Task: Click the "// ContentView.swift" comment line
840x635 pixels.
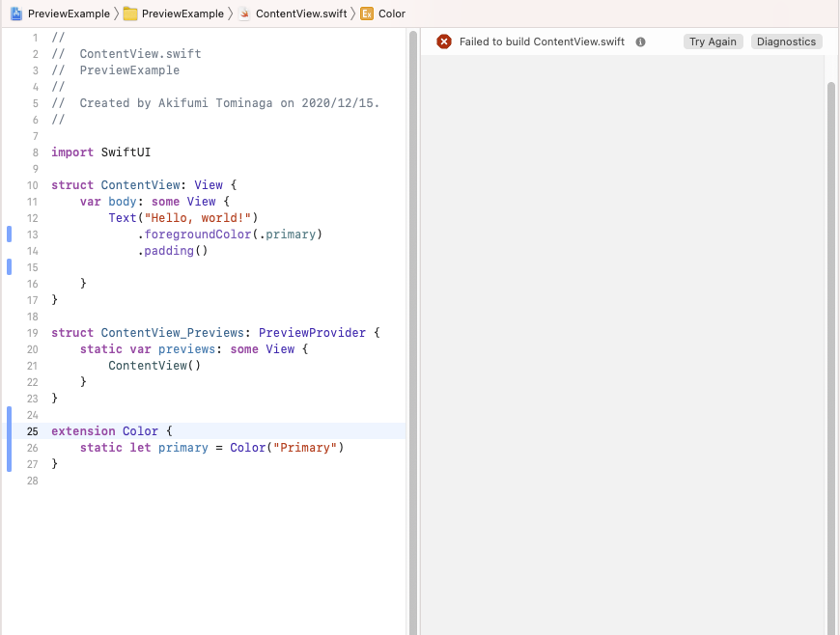Action: (126, 53)
